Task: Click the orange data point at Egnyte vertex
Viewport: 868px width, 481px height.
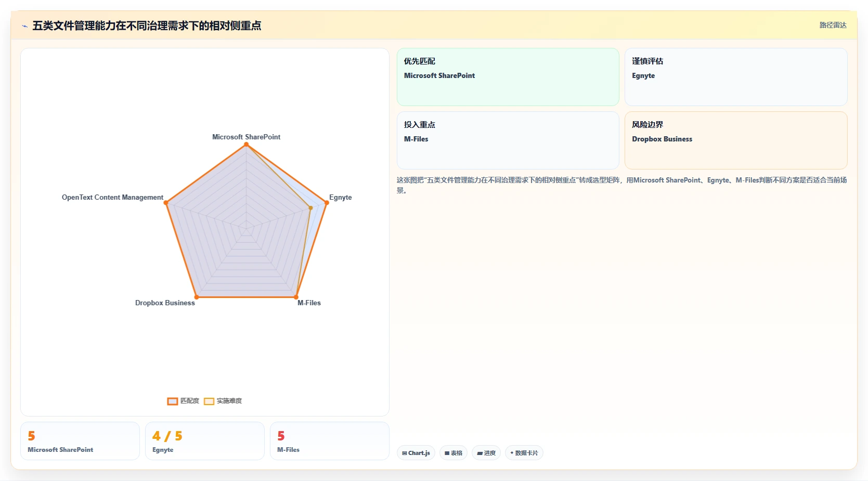Action: (x=327, y=203)
